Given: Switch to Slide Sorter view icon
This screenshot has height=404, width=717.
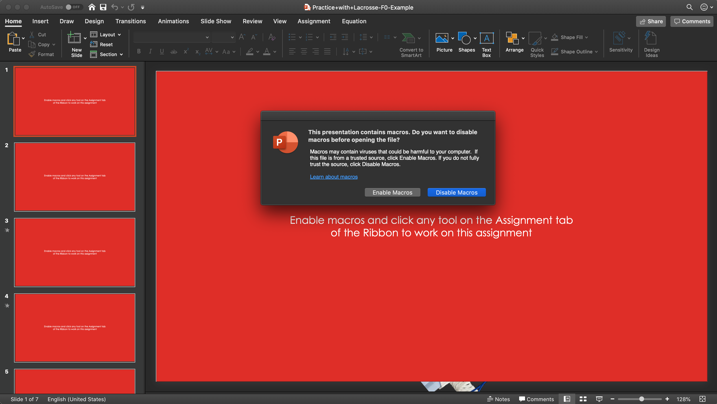Looking at the screenshot, I should click(x=583, y=399).
